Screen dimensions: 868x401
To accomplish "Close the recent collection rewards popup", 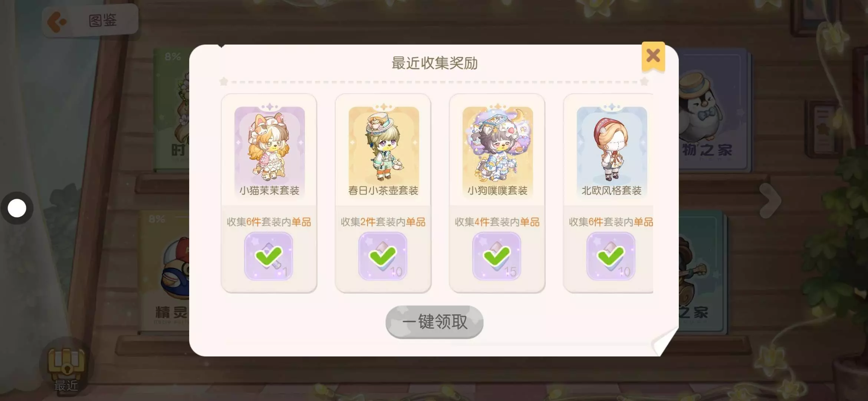I will click(653, 56).
